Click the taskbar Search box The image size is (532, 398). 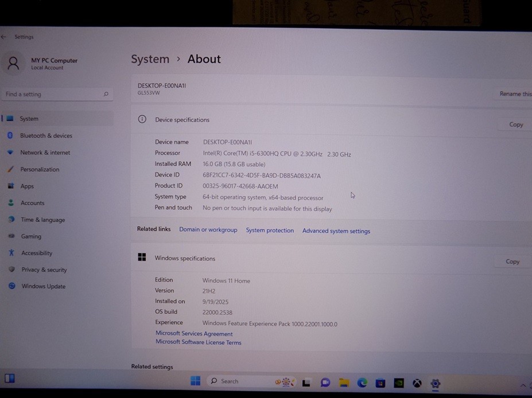(252, 381)
